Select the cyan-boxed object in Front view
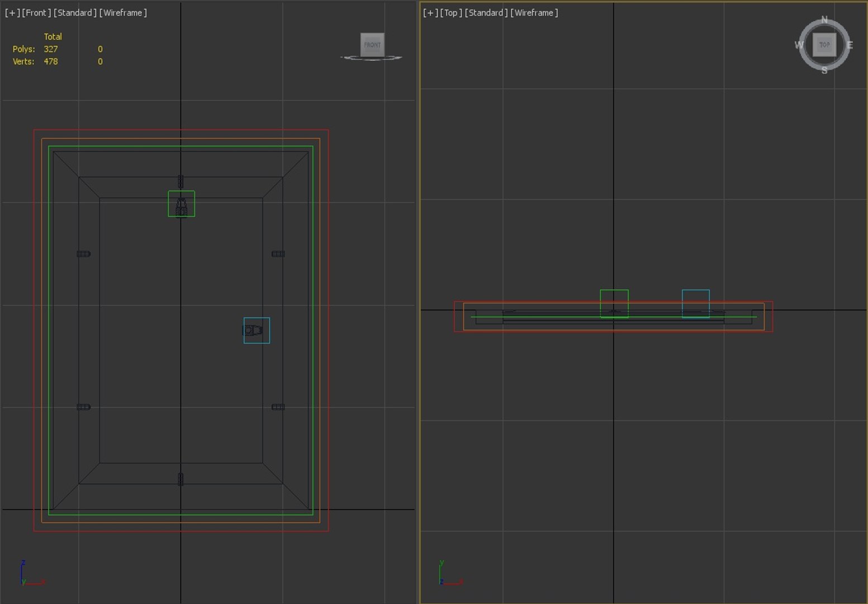Screen dimensions: 868x604 (257, 331)
